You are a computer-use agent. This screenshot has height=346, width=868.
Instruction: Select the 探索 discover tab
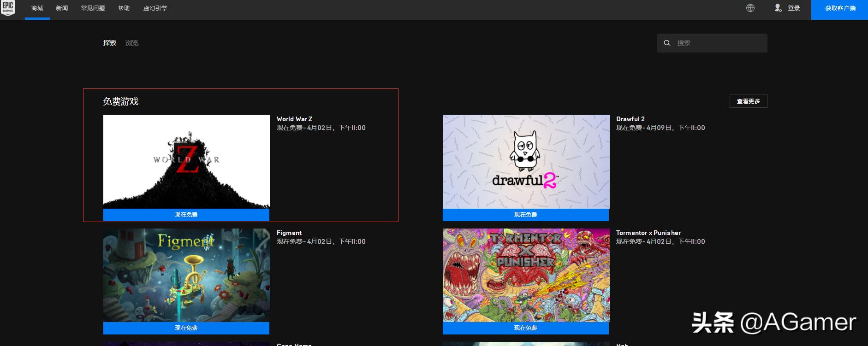pyautogui.click(x=110, y=43)
